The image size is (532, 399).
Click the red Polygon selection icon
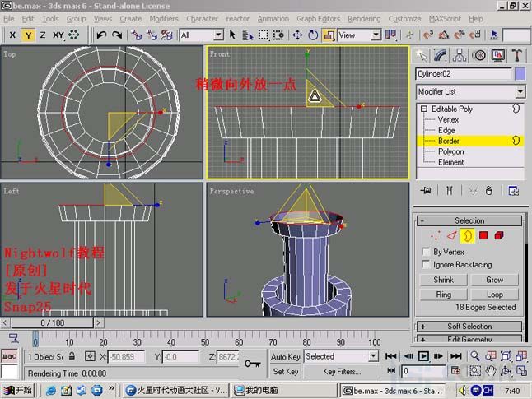click(483, 235)
